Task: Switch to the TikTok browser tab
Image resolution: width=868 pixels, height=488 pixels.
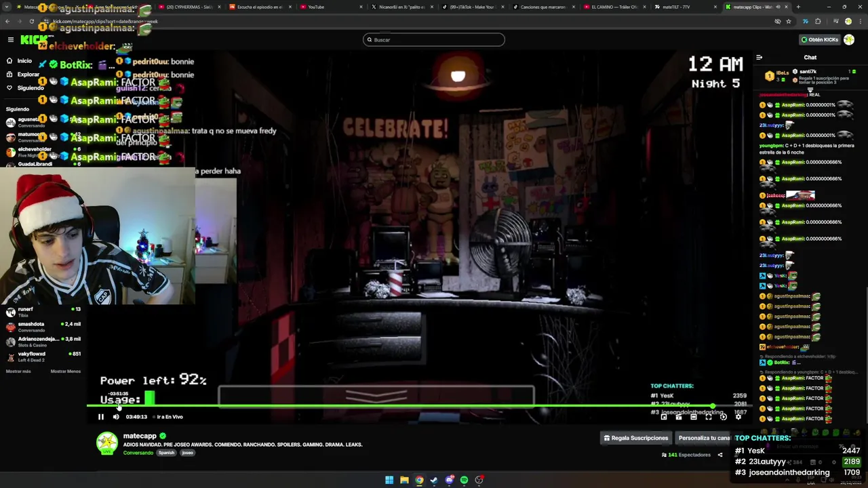Action: [471, 7]
